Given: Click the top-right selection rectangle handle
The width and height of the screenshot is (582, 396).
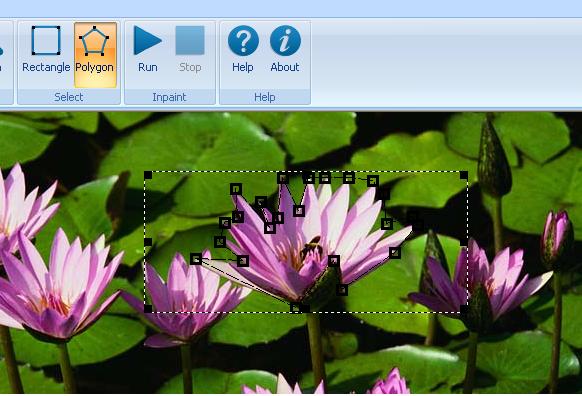Looking at the screenshot, I should click(464, 175).
